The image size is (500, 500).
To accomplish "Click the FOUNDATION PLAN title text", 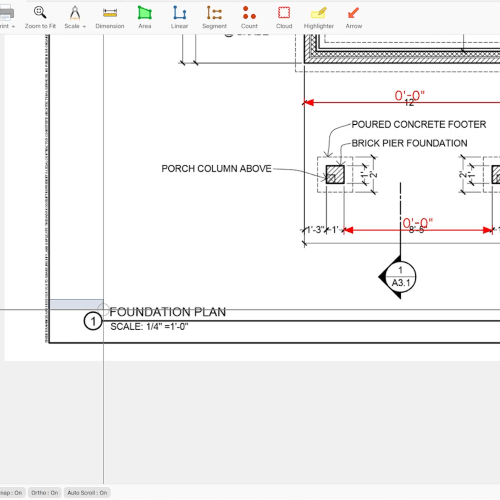I will tap(168, 312).
